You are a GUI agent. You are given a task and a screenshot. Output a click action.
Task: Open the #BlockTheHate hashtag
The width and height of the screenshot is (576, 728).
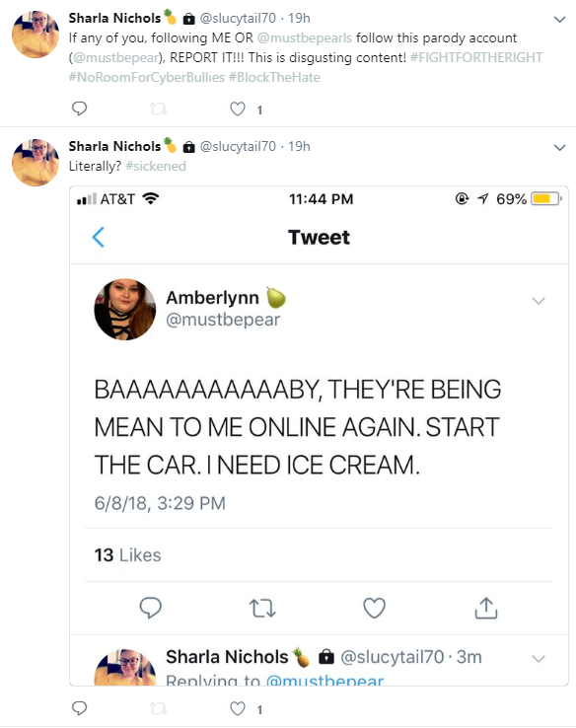pos(274,77)
